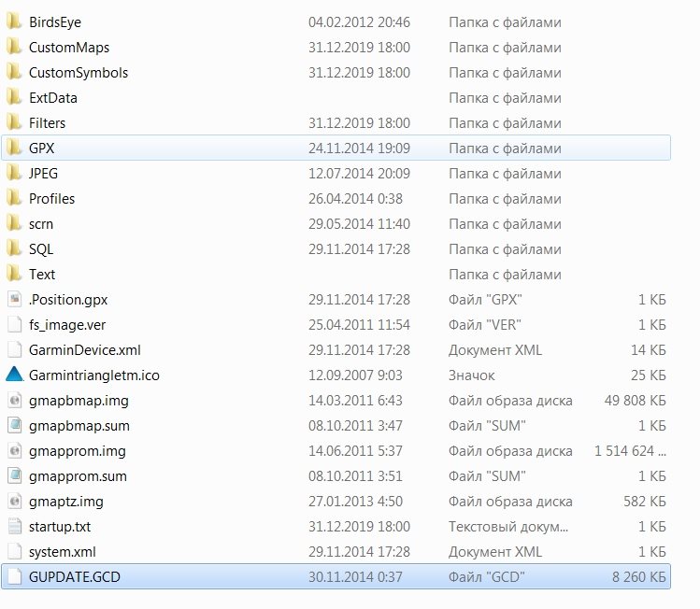Click the type label Значок
The width and height of the screenshot is (700, 609).
click(472, 375)
